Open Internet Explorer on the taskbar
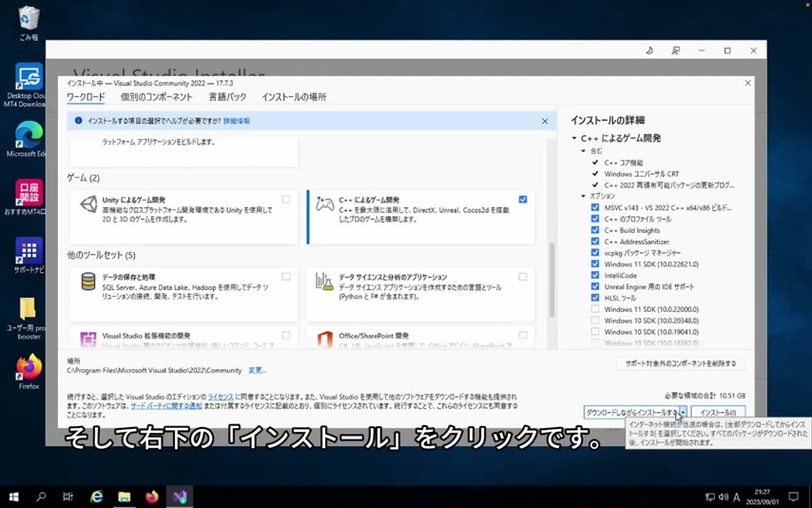This screenshot has width=812, height=508. pyautogui.click(x=96, y=498)
